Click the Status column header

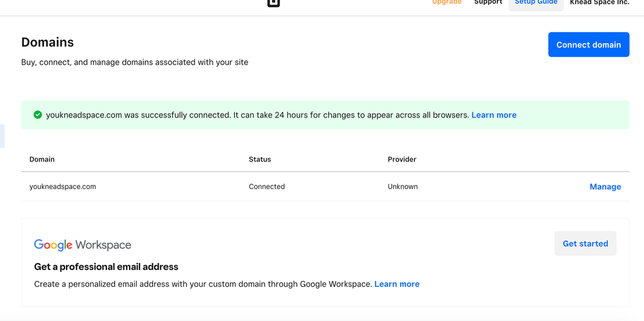point(260,160)
